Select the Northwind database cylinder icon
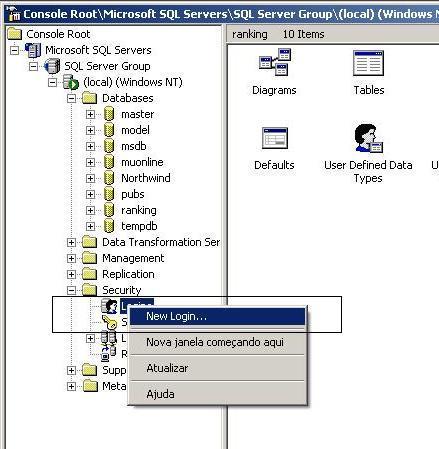 coord(109,178)
